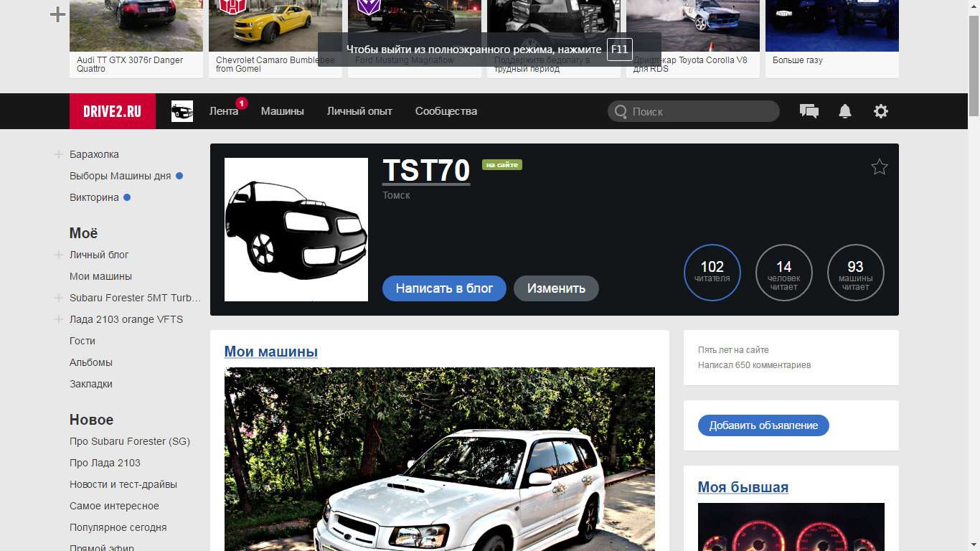The height and width of the screenshot is (551, 980).
Task: Open the white Subaru Forester photo
Action: coord(440,459)
